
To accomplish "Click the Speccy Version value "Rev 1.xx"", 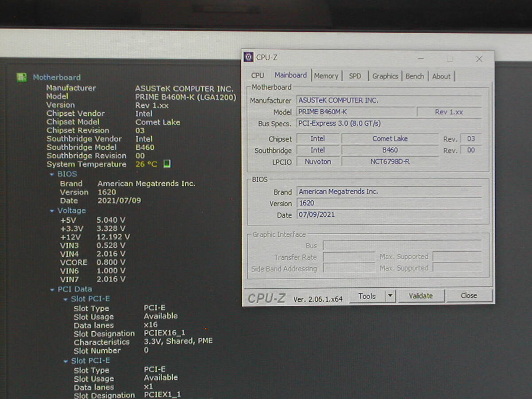I will 152,106.
